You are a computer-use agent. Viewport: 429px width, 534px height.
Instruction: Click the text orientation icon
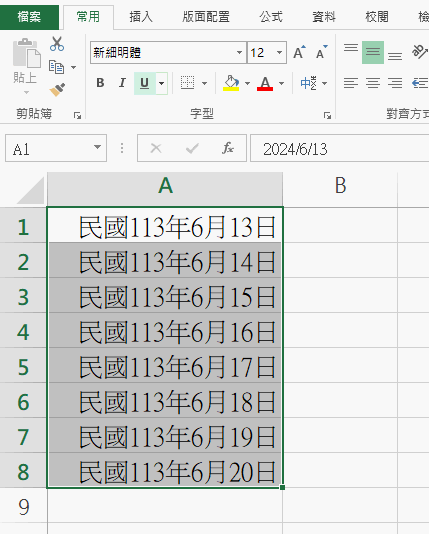click(419, 52)
